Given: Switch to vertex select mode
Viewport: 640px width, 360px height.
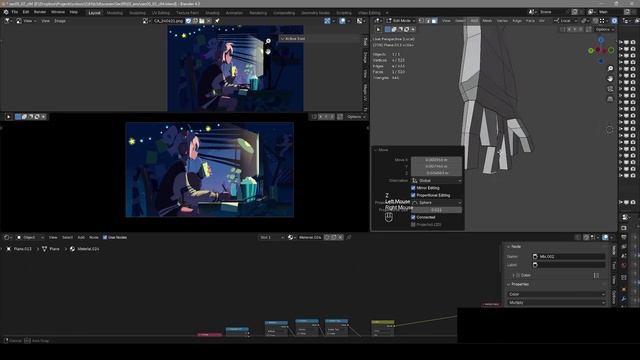Looking at the screenshot, I should 421,20.
